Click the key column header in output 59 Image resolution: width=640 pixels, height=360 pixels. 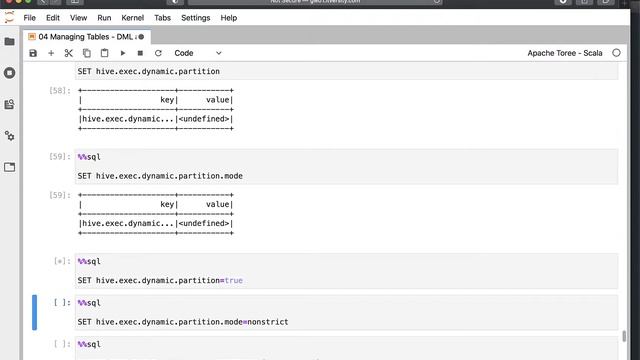click(167, 204)
